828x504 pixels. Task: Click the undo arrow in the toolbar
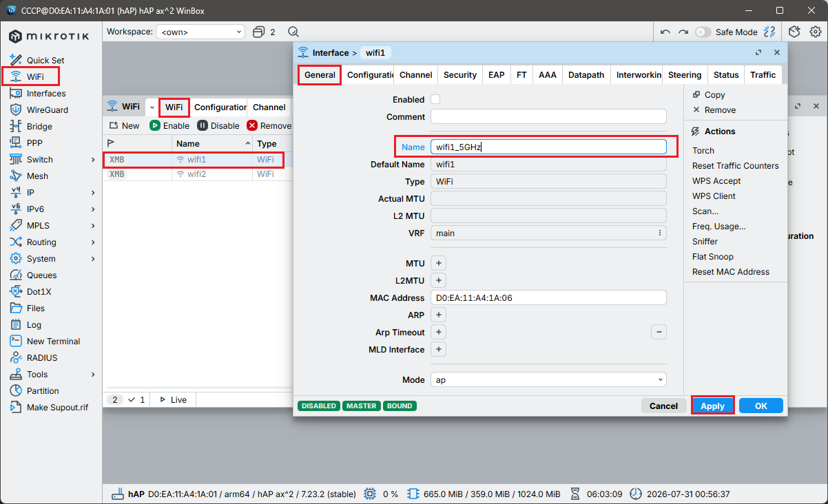[x=665, y=32]
